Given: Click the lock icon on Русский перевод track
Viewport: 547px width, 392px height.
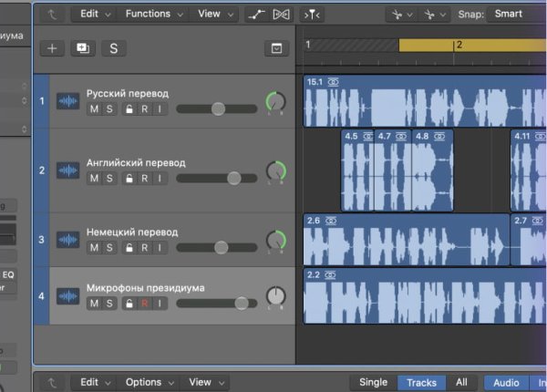Looking at the screenshot, I should (129, 109).
